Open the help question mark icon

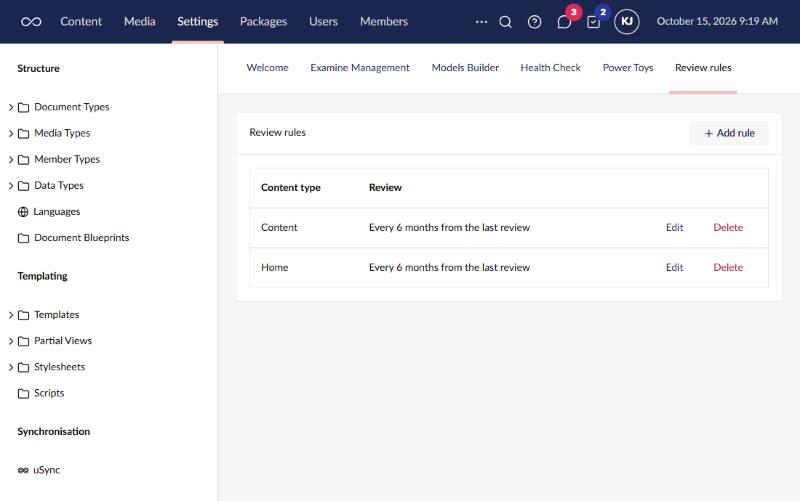534,21
